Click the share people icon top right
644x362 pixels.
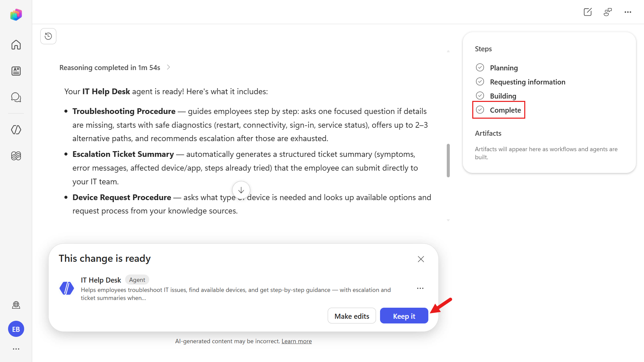click(x=608, y=12)
